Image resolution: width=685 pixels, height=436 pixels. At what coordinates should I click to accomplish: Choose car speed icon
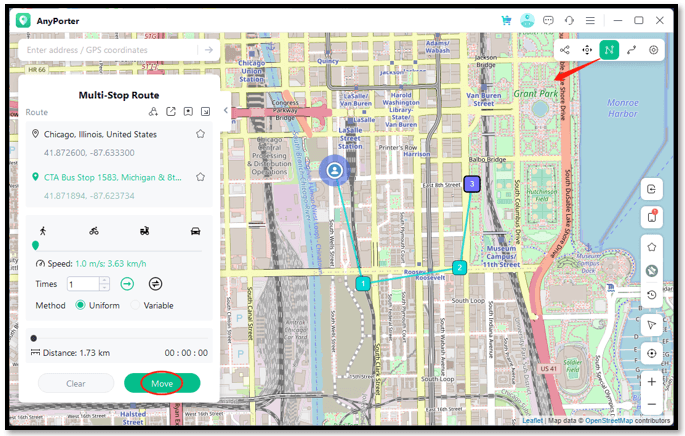click(x=196, y=231)
